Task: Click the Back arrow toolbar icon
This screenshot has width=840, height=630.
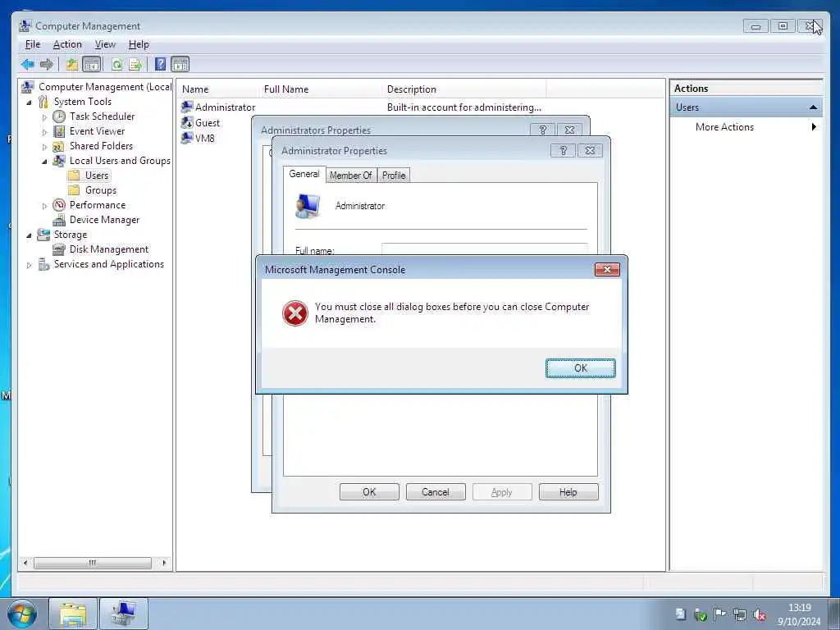Action: [27, 65]
